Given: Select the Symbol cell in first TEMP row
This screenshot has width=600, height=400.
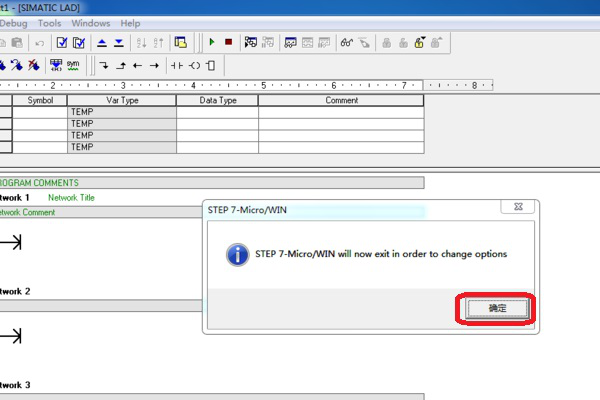Looking at the screenshot, I should click(x=40, y=112).
